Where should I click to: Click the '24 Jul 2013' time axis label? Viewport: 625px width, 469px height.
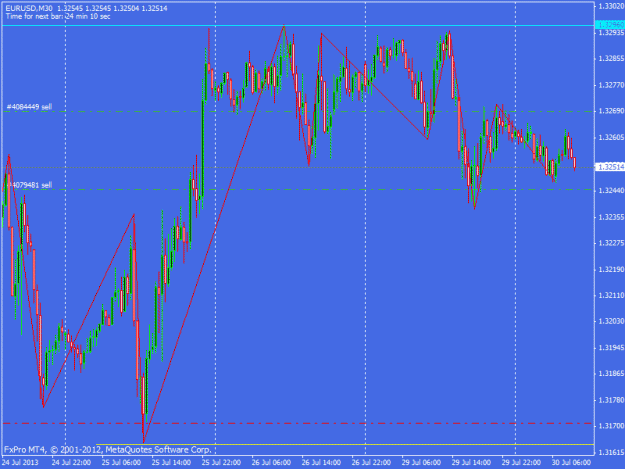click(x=20, y=462)
